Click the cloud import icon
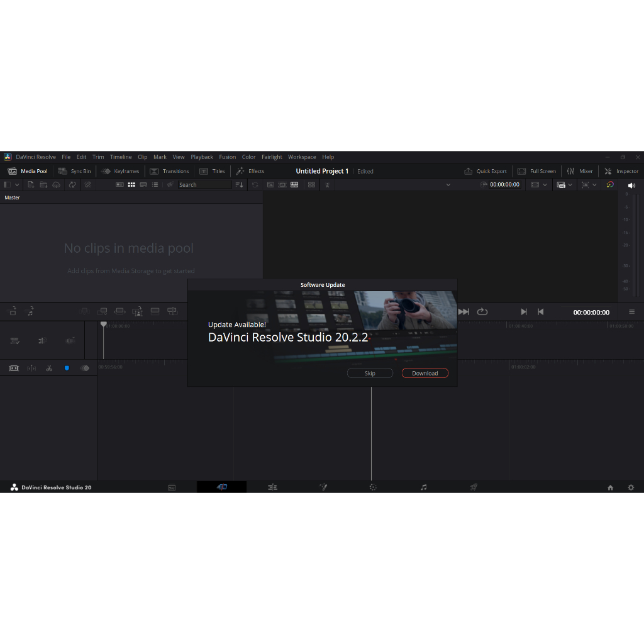 (56, 185)
